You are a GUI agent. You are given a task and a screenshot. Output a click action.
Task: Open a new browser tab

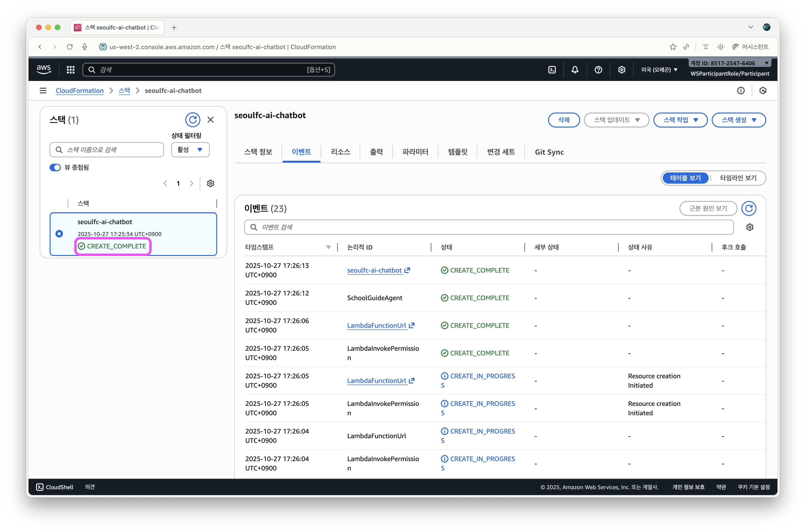point(174,27)
